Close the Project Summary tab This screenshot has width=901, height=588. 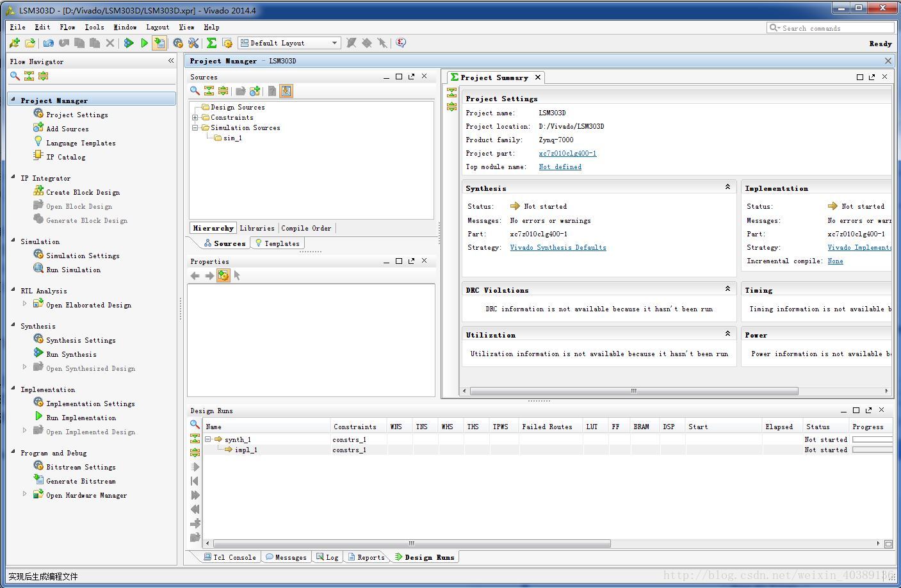[x=538, y=78]
